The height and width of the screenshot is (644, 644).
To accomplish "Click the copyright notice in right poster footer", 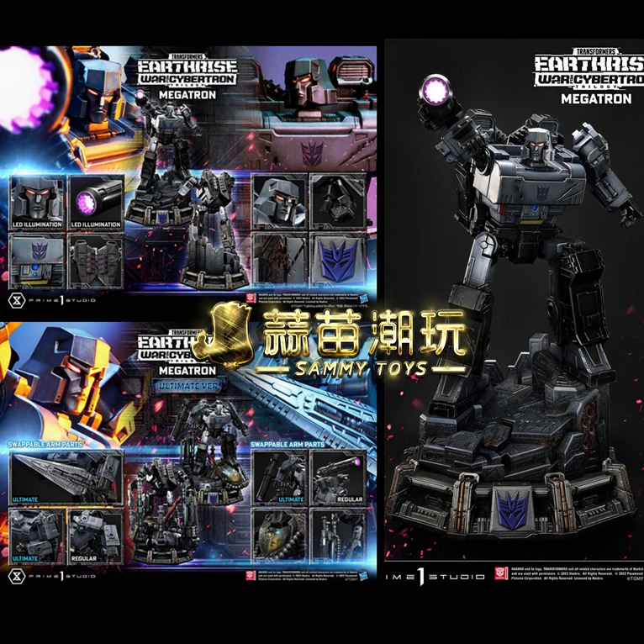I will (577, 573).
